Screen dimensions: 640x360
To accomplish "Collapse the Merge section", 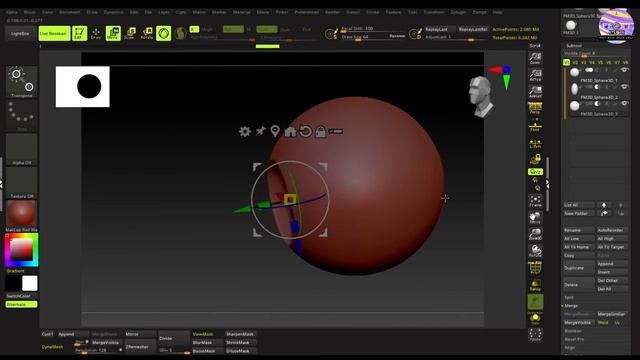I will pyautogui.click(x=571, y=306).
